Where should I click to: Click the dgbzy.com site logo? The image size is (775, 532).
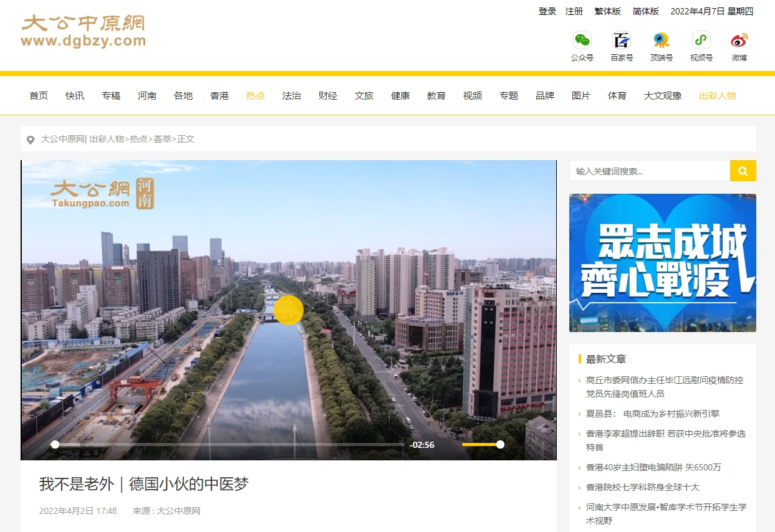[x=83, y=32]
